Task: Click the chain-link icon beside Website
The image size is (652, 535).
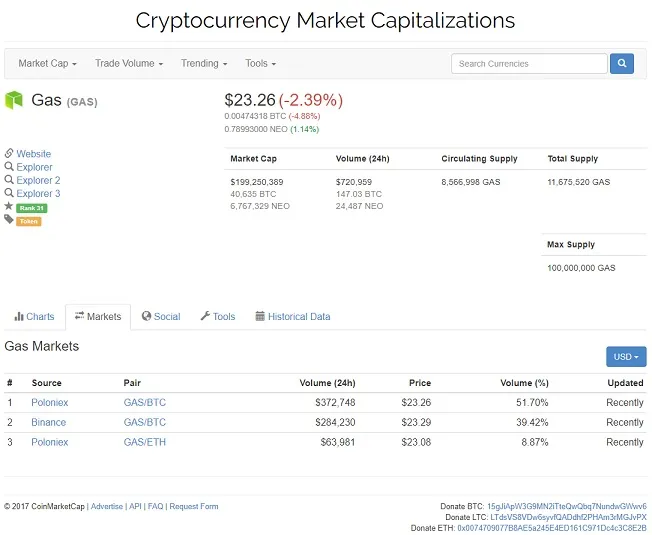Action: [x=9, y=153]
